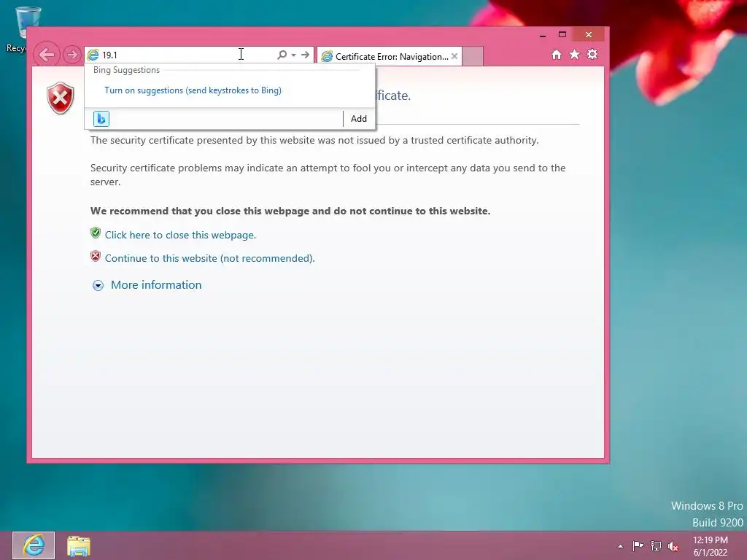The width and height of the screenshot is (747, 560).
Task: Click the browser Back arrow button
Action: 47,55
